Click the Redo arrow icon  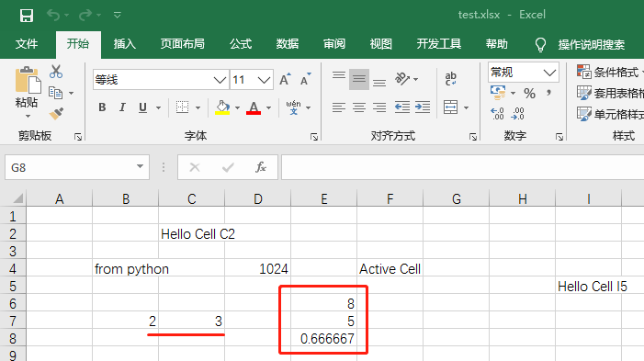85,16
